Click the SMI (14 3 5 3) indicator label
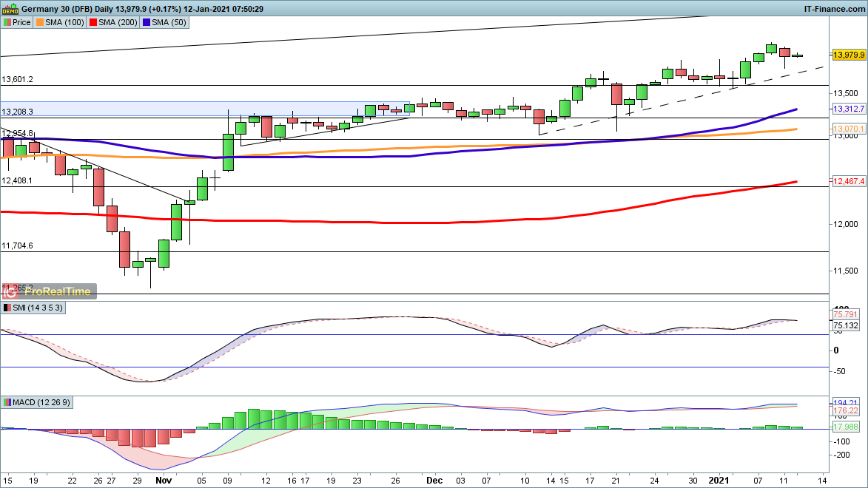The image size is (868, 488). click(x=38, y=308)
